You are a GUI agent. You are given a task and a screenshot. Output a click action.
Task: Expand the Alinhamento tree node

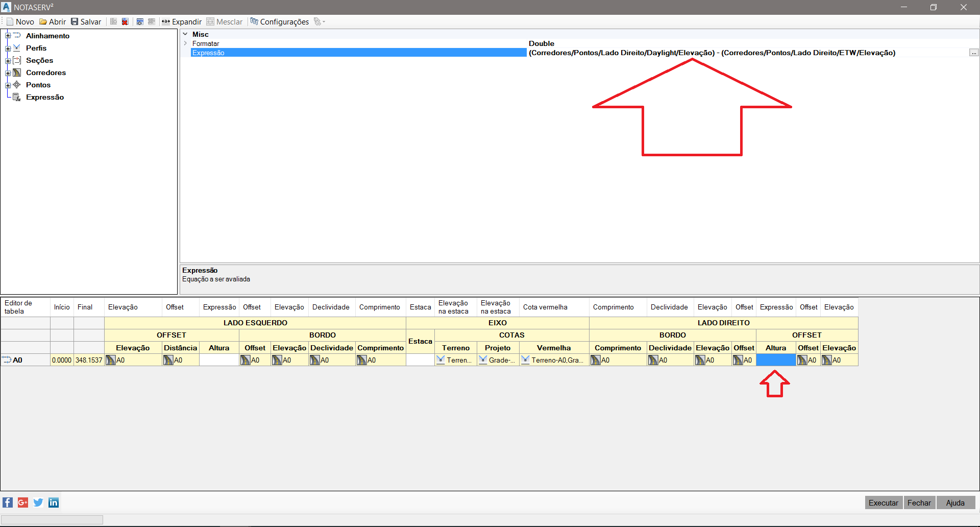pos(8,36)
